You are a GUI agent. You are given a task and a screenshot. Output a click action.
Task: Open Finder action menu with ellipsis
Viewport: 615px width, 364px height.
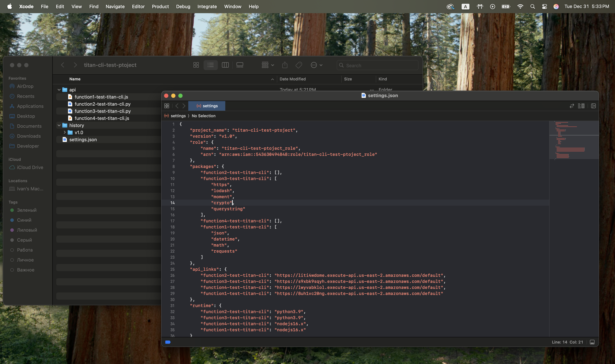click(316, 65)
